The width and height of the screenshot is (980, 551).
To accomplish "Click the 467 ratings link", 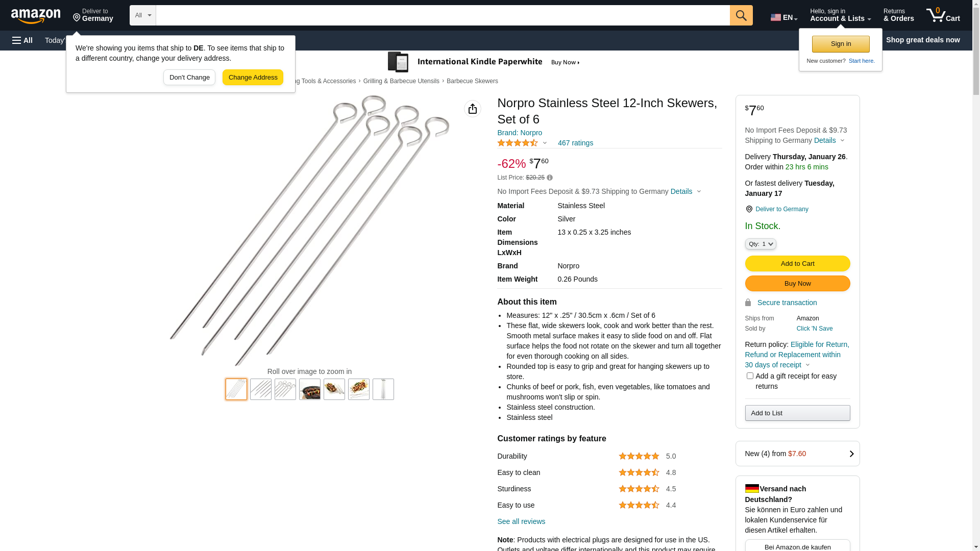I will point(575,143).
